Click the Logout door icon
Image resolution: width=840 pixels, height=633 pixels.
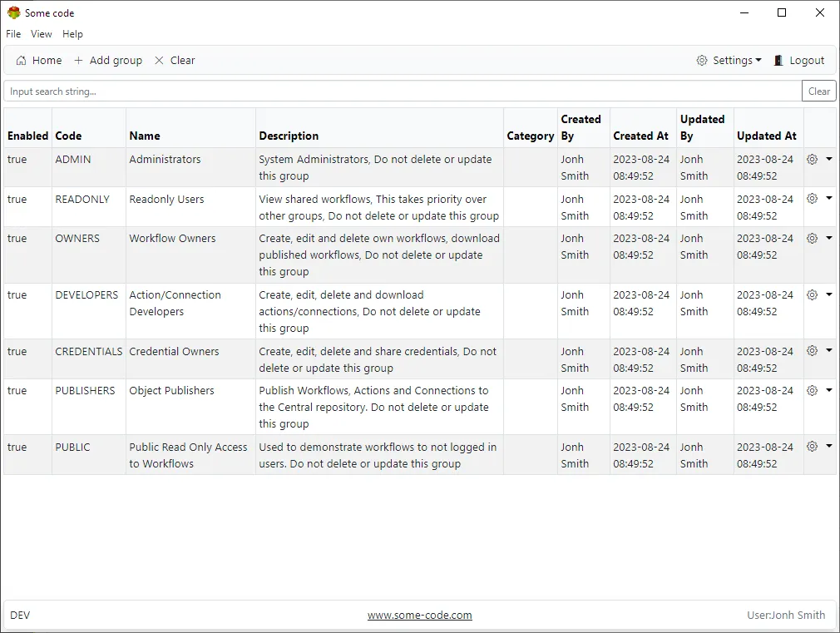click(x=778, y=61)
